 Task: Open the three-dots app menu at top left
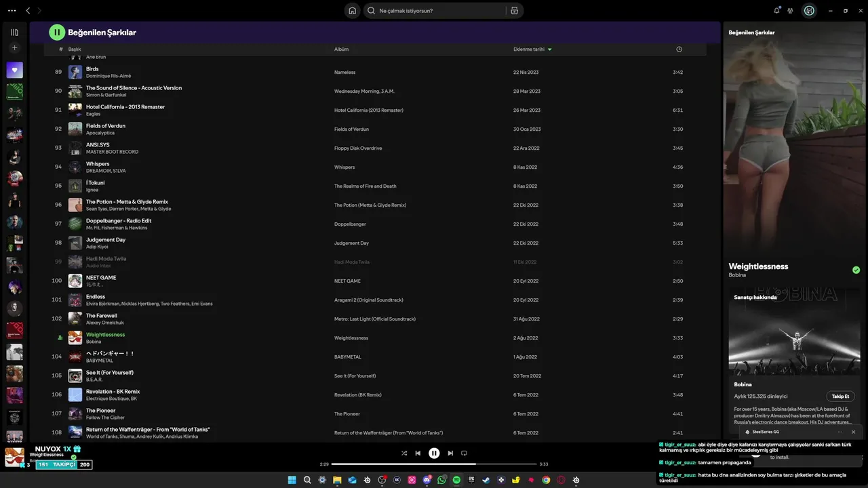click(12, 11)
